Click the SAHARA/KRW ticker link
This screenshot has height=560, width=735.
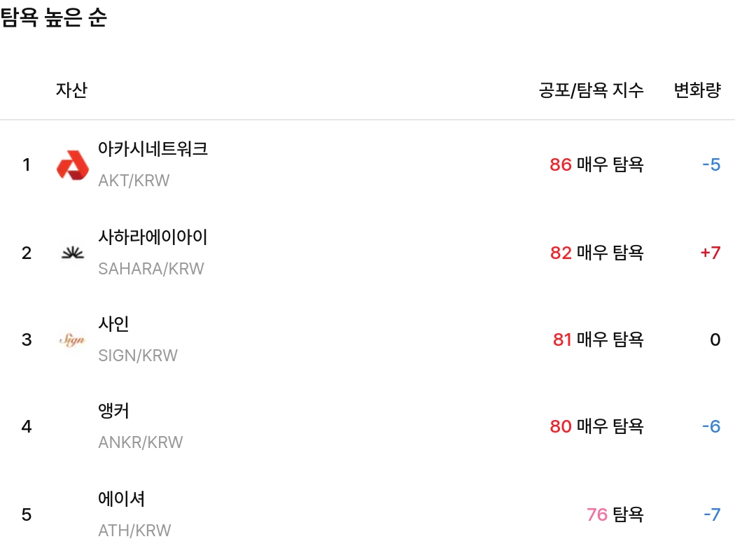tap(151, 268)
